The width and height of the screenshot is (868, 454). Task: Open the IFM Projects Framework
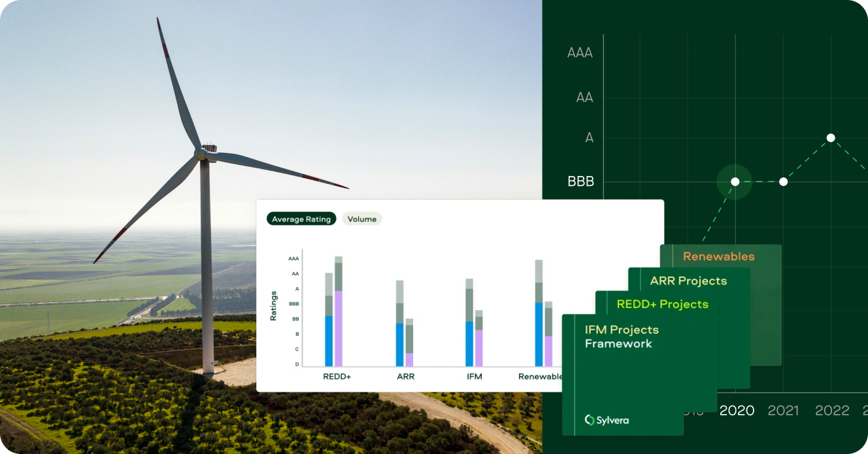pos(622,336)
